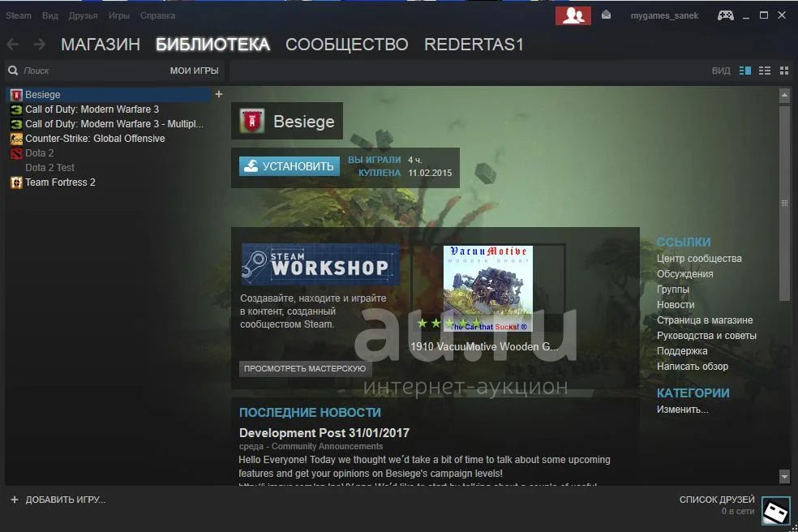
Task: Click the plus icon beside Besiege
Action: pos(219,94)
